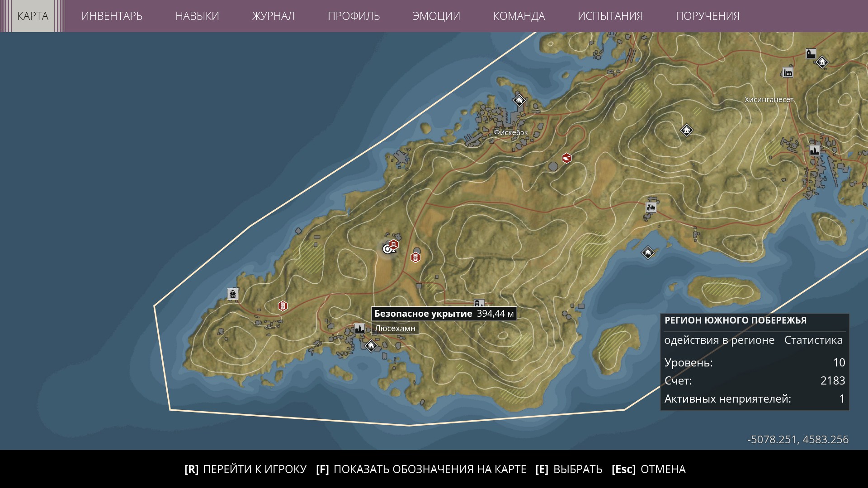Screen dimensions: 868x488
Task: Click the Фискебэк town label
Action: (511, 132)
